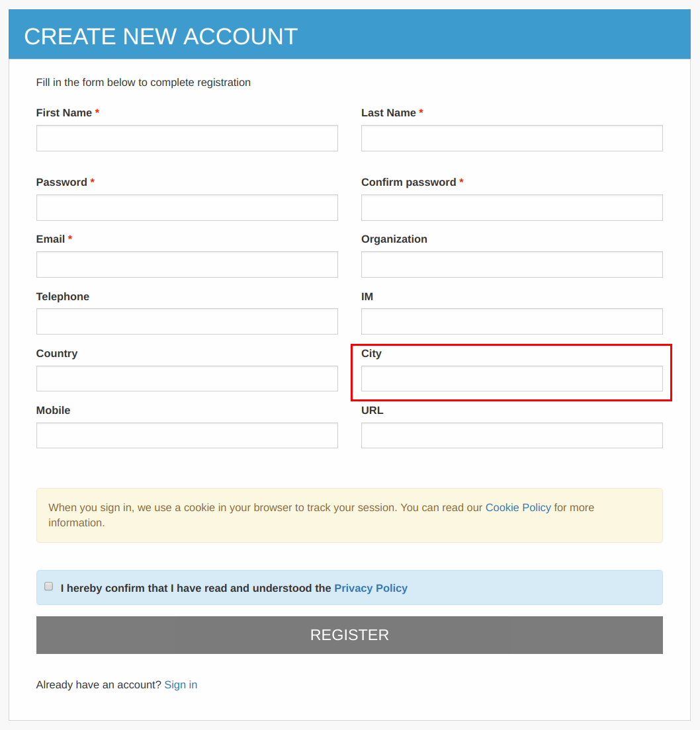Check the Privacy Policy confirmation checkbox
Image resolution: width=700 pixels, height=730 pixels.
click(x=48, y=586)
